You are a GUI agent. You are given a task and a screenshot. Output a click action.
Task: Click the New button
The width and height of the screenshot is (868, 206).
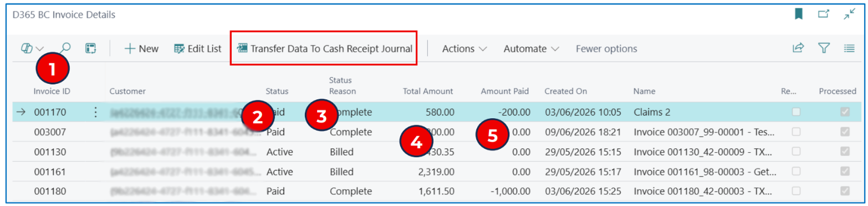(x=141, y=48)
